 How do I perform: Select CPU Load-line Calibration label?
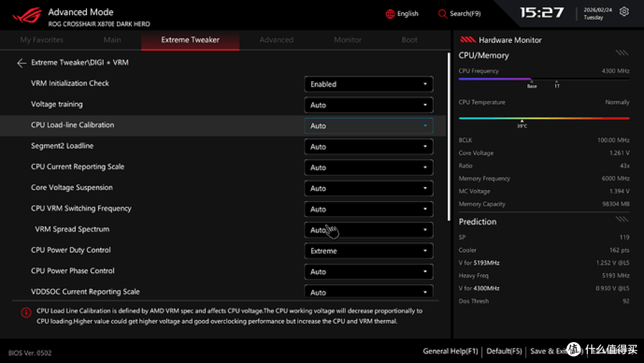72,125
